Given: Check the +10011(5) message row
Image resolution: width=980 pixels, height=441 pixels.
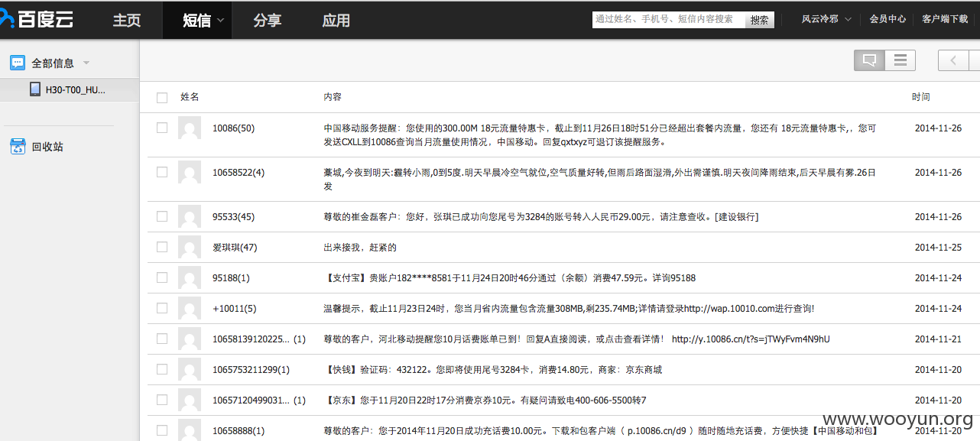Looking at the screenshot, I should tap(162, 308).
